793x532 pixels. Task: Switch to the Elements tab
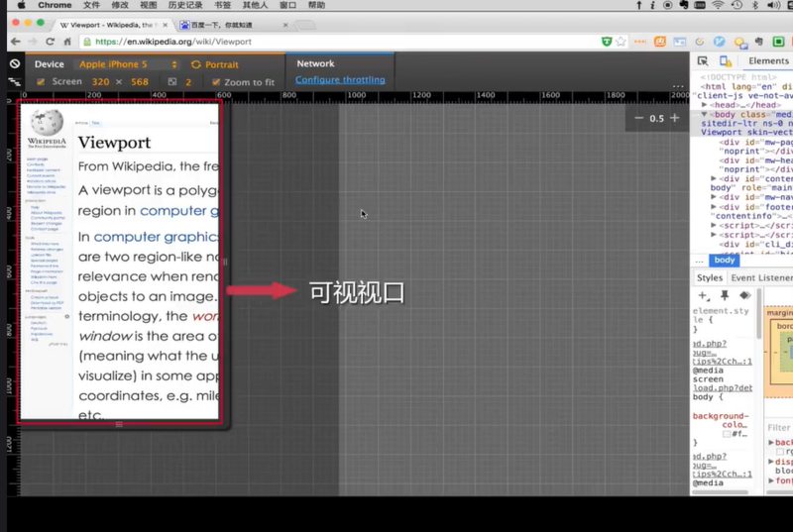[x=768, y=61]
